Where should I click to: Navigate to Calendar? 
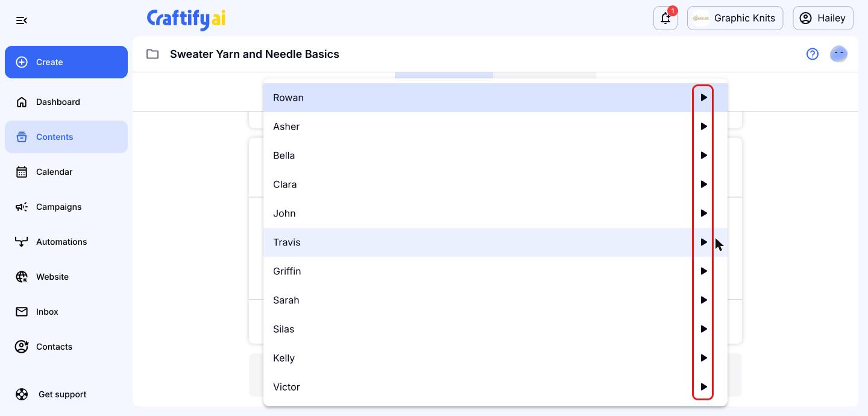click(x=66, y=172)
